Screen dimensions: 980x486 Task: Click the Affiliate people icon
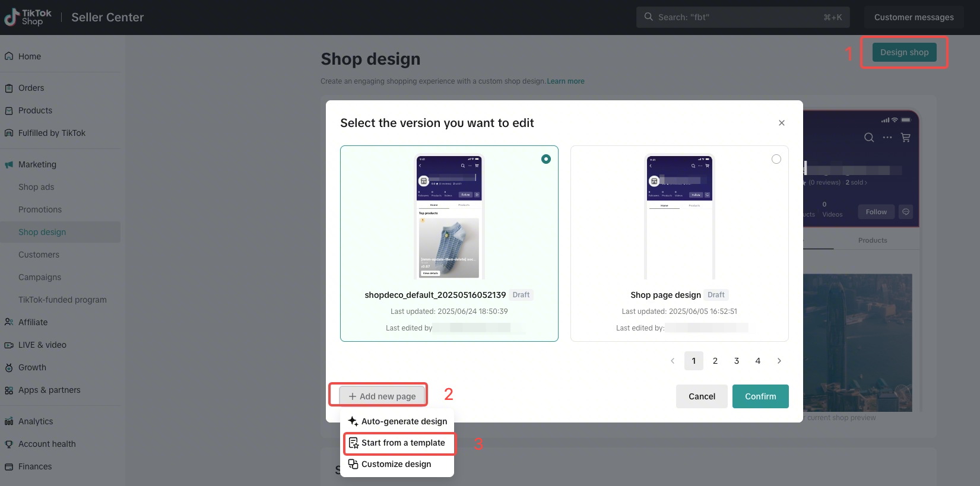coord(9,322)
